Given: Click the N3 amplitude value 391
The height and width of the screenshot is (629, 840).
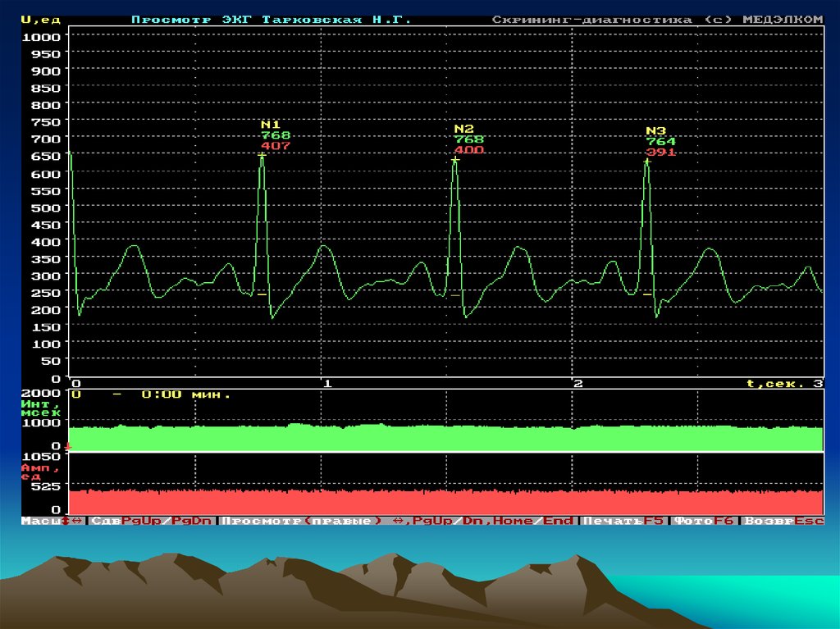Looking at the screenshot, I should (x=660, y=153).
